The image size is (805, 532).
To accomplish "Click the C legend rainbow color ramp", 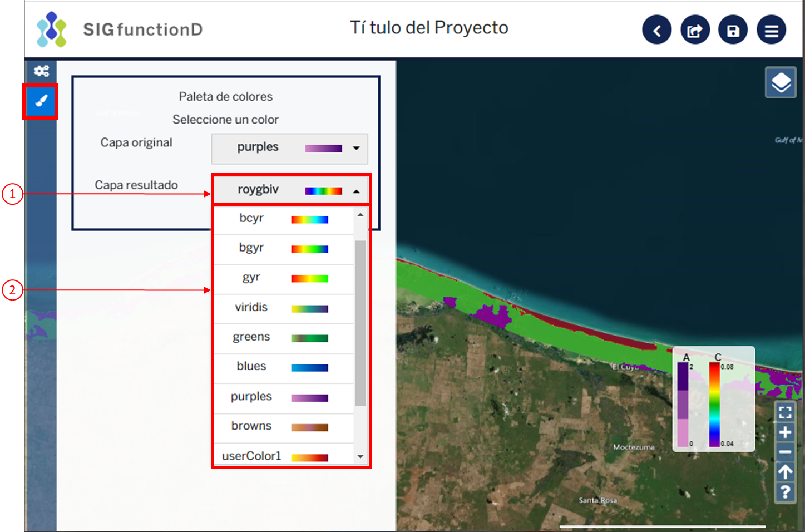I will pyautogui.click(x=714, y=405).
